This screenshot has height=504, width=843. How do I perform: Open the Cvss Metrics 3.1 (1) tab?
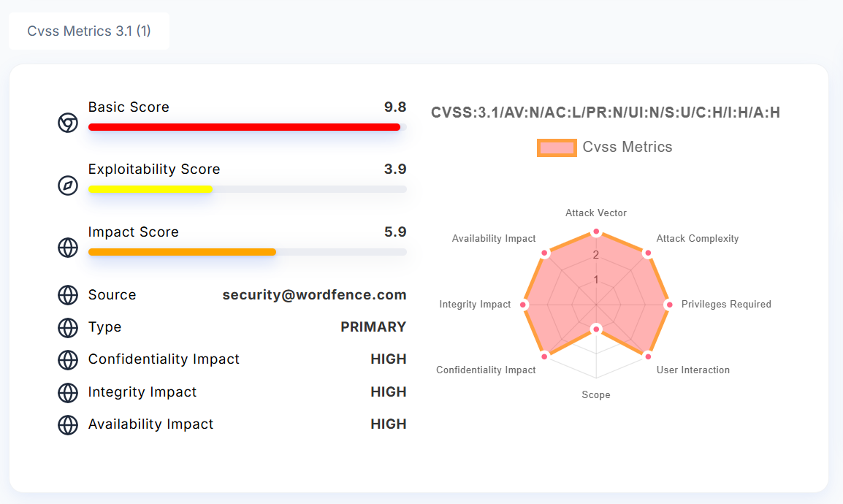tap(89, 31)
